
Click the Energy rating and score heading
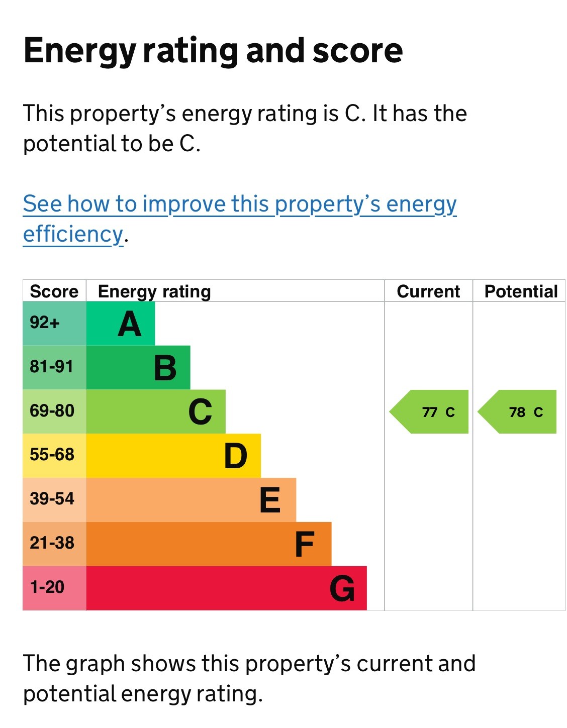[213, 51]
